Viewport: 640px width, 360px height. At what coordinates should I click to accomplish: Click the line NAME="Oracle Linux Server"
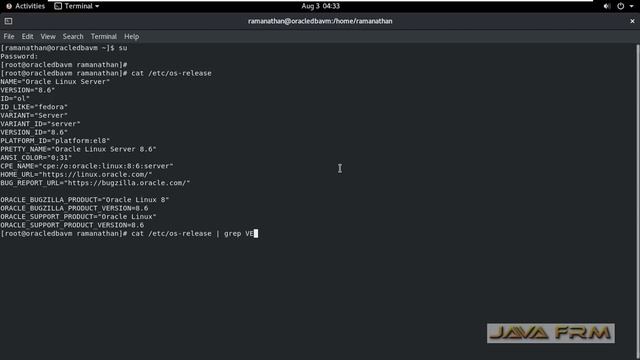tap(55, 82)
